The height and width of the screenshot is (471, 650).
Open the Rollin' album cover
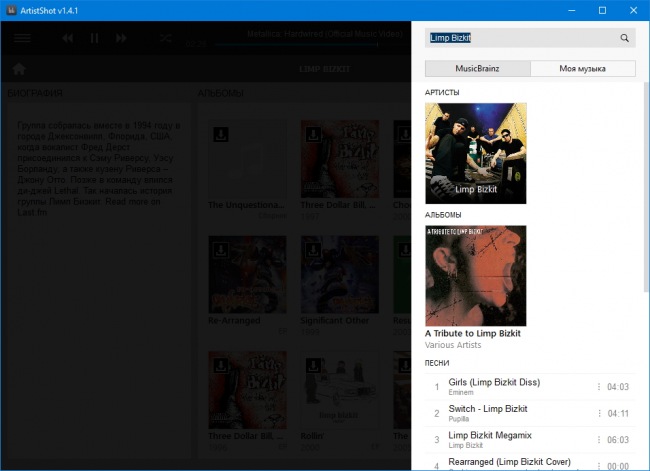tap(340, 390)
